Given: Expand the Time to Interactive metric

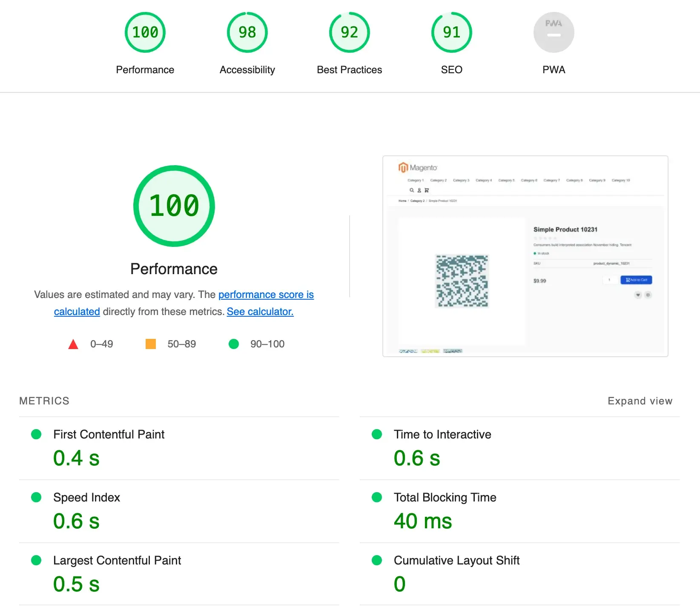Looking at the screenshot, I should 442,434.
